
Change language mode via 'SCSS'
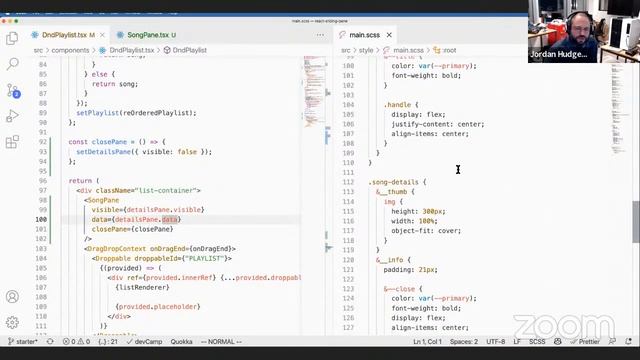tap(537, 342)
